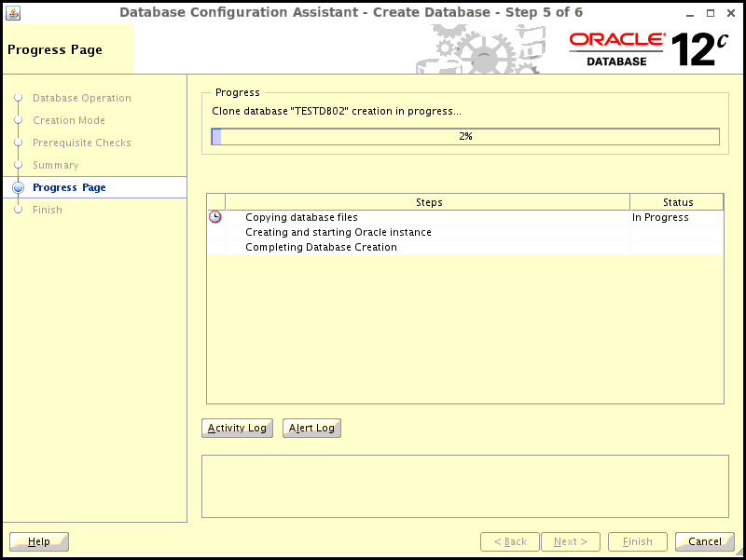Cancel the database creation
746x560 pixels.
[705, 541]
